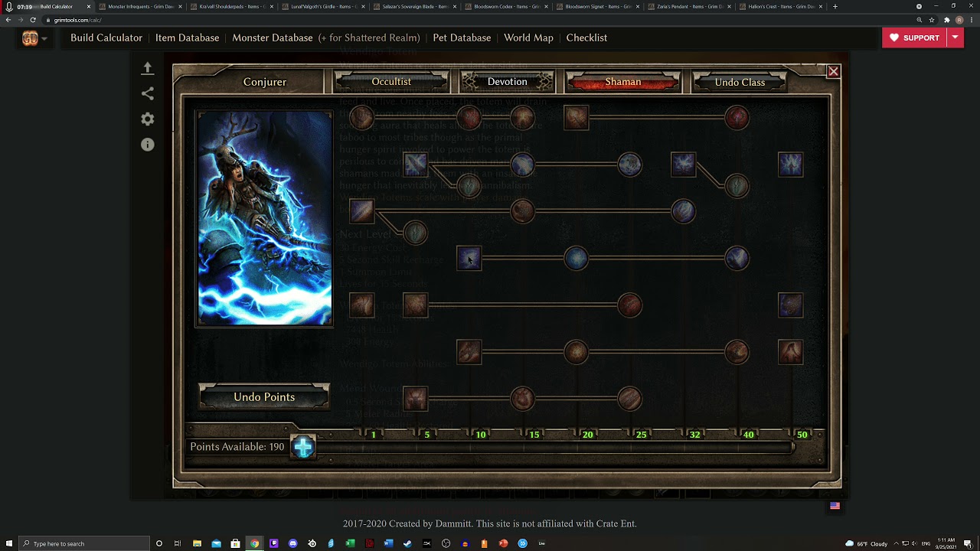Click the red Support button

click(x=915, y=37)
